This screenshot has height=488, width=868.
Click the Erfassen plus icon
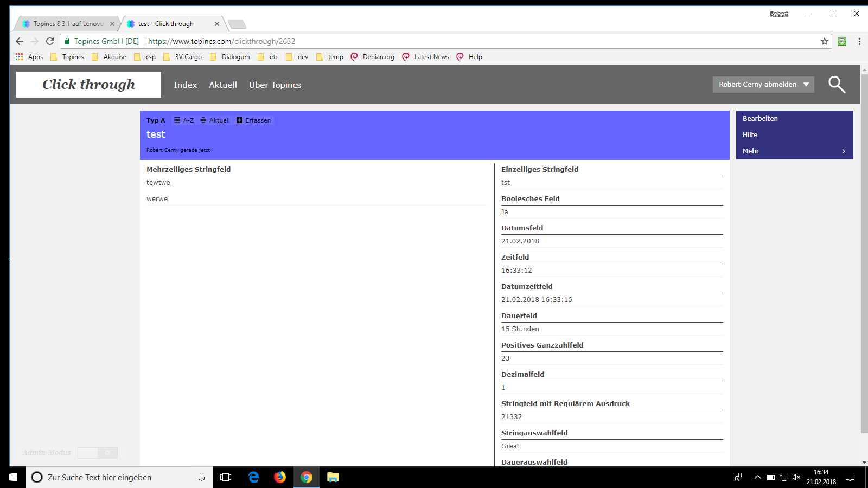pos(240,120)
